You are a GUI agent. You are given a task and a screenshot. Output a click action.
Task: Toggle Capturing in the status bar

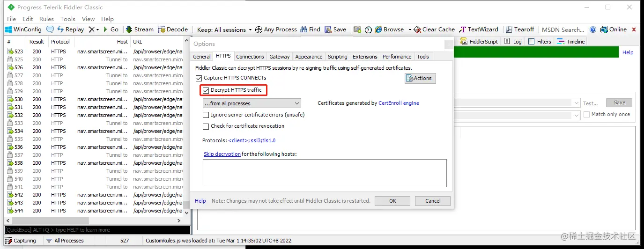21,241
